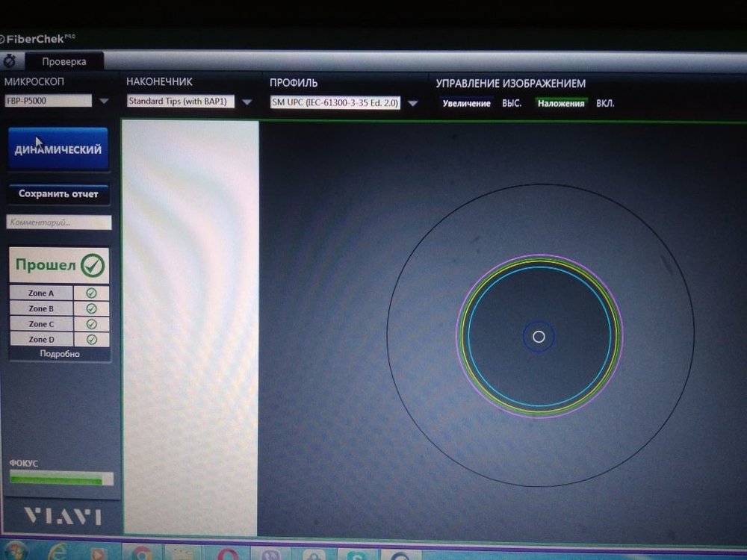Toggle Увеличение magnification setting
The height and width of the screenshot is (560, 747).
click(x=466, y=104)
